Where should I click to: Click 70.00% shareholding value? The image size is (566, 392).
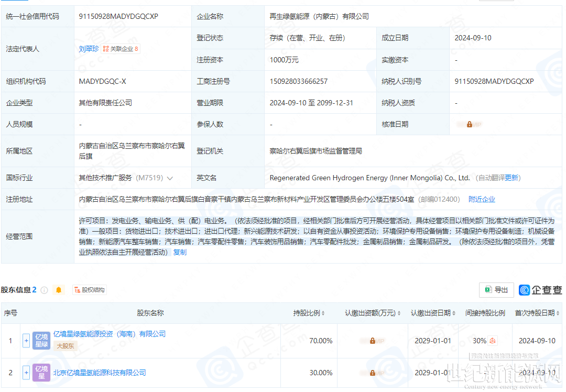click(321, 341)
